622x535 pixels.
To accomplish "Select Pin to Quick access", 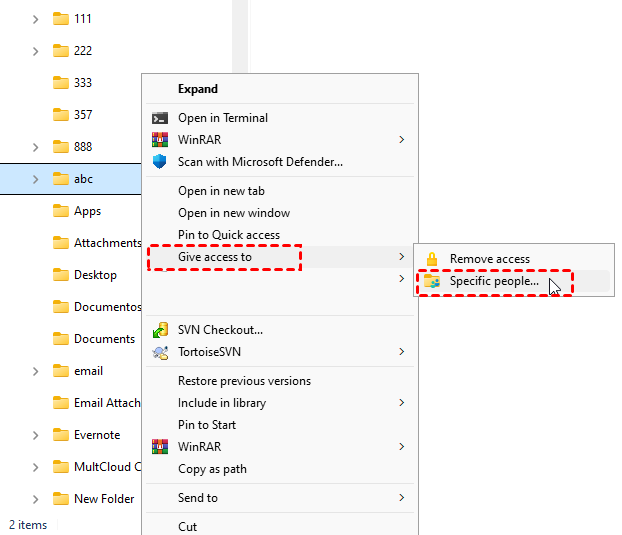I will (229, 235).
